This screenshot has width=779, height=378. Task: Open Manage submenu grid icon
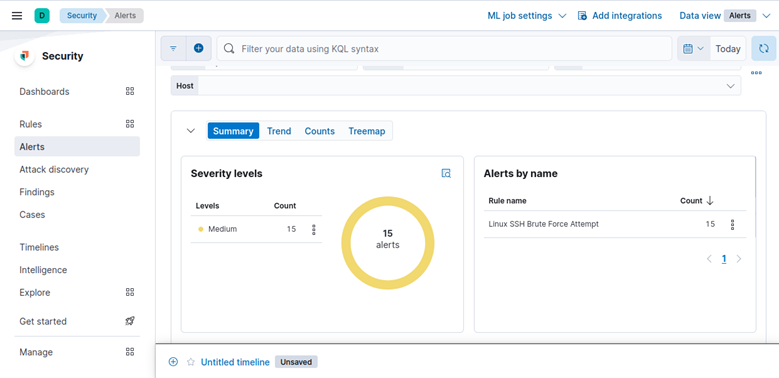point(130,352)
